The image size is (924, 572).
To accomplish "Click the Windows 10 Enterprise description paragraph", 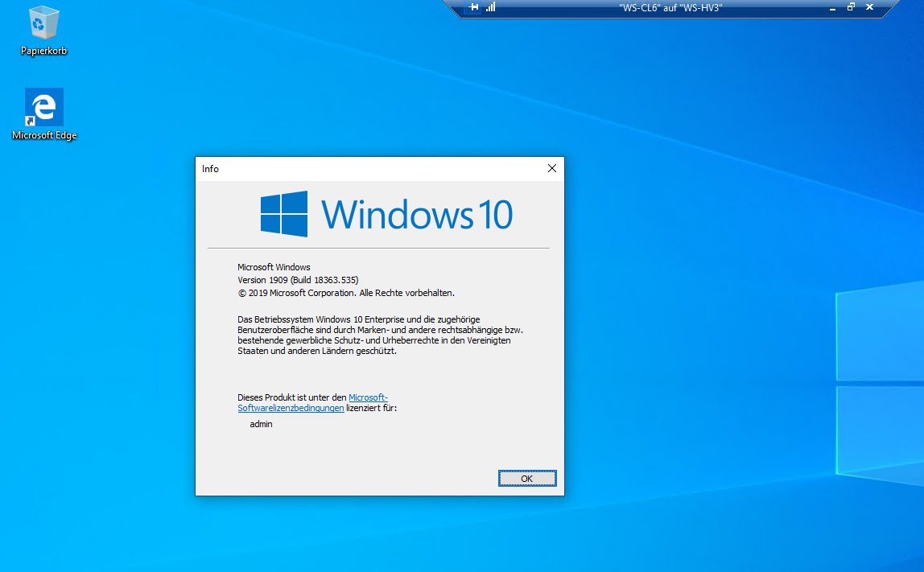I will [x=380, y=335].
